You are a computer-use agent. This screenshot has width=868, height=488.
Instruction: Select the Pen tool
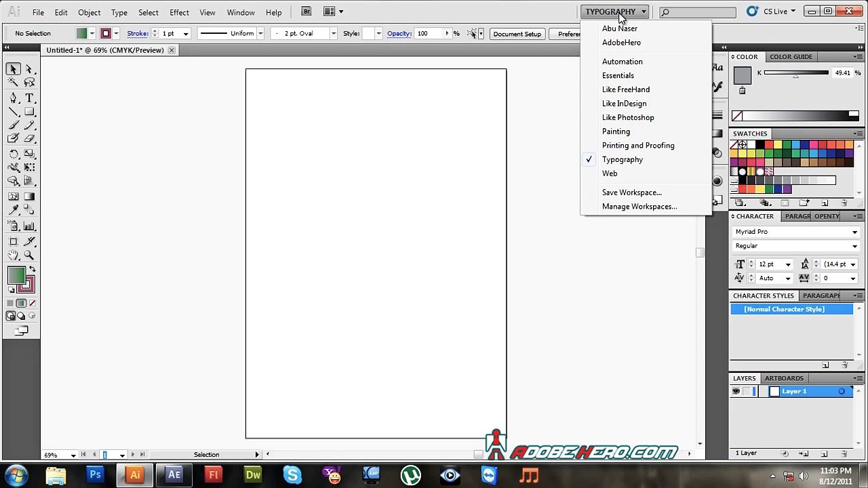(x=14, y=98)
